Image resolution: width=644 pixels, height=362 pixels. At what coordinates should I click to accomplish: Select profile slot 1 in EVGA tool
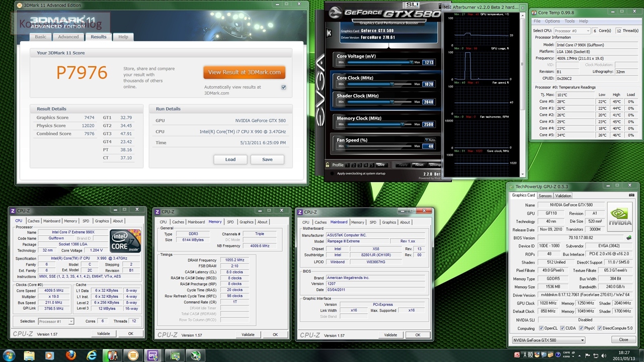click(x=347, y=165)
